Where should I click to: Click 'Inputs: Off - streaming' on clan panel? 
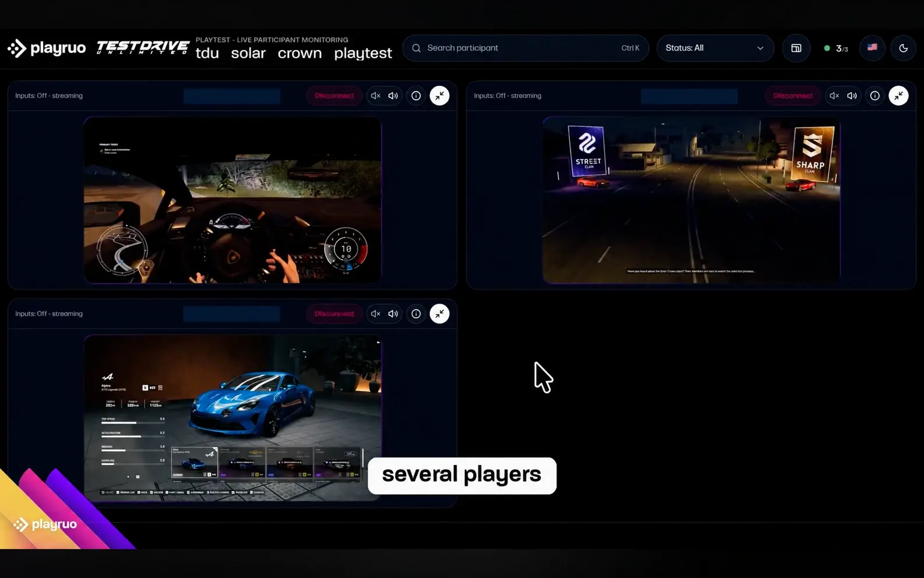(x=507, y=96)
